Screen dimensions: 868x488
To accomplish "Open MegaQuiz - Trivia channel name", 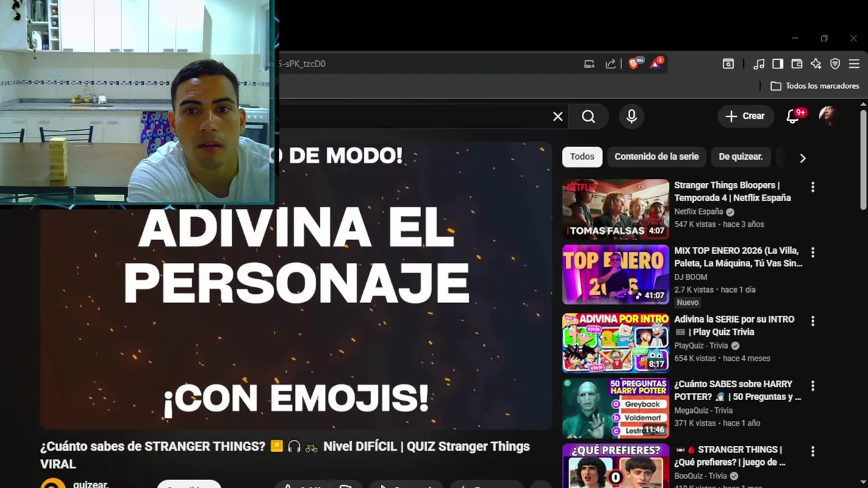I will click(703, 411).
